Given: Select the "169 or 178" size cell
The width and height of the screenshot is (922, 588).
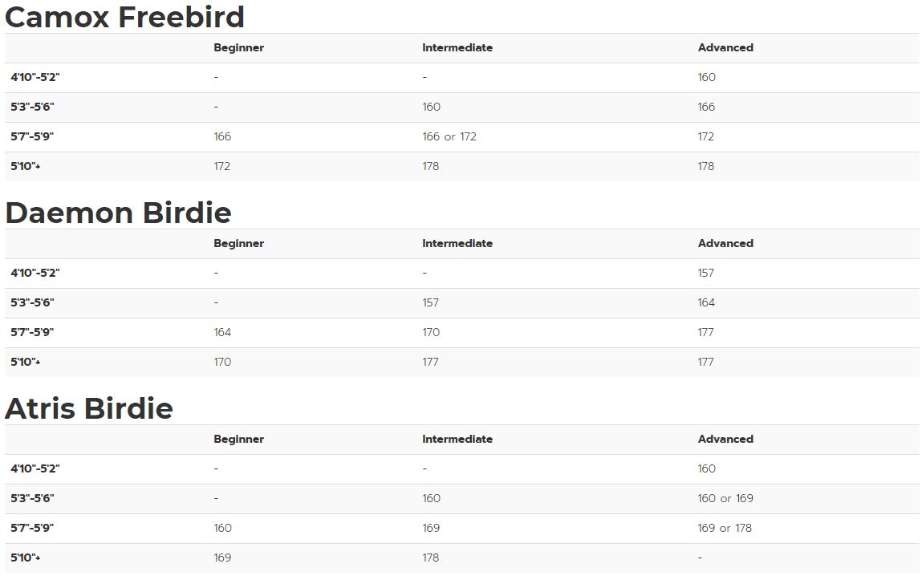Looking at the screenshot, I should tap(725, 528).
